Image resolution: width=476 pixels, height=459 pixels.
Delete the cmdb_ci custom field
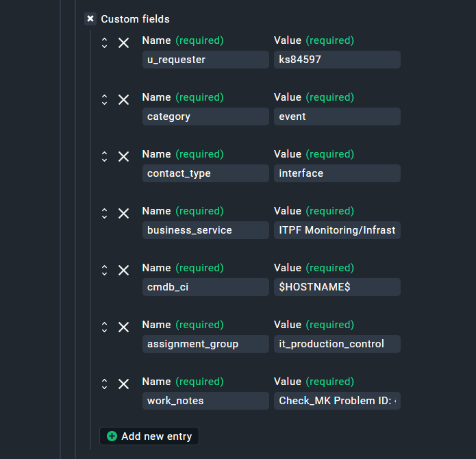click(123, 271)
